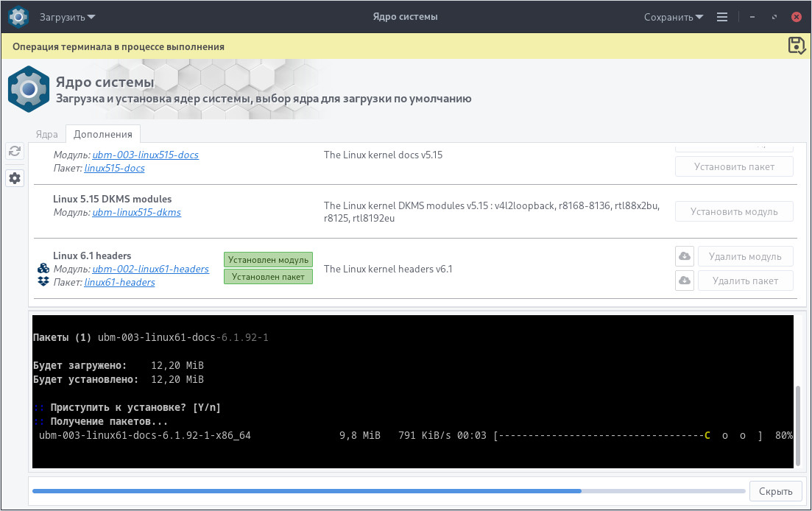Click terminal line ubm-003-linux61-docs-6.1.92-1-x86_64
The image size is (812, 511).
point(145,435)
